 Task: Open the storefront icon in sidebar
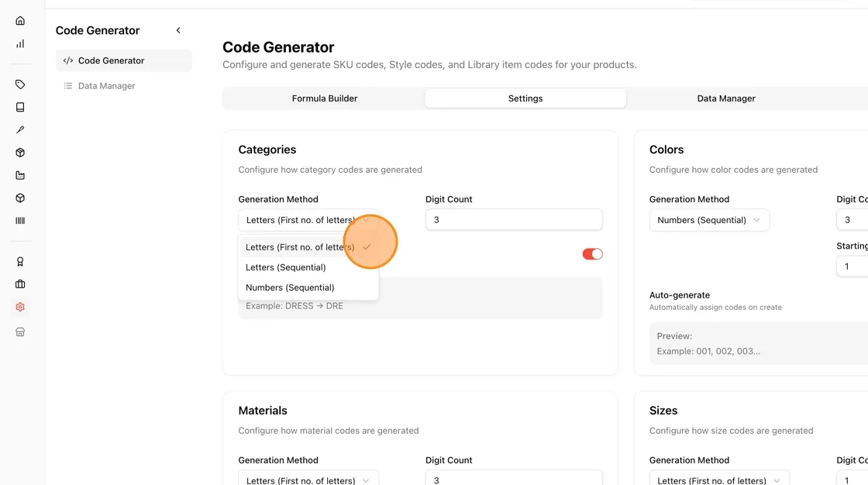pos(20,332)
